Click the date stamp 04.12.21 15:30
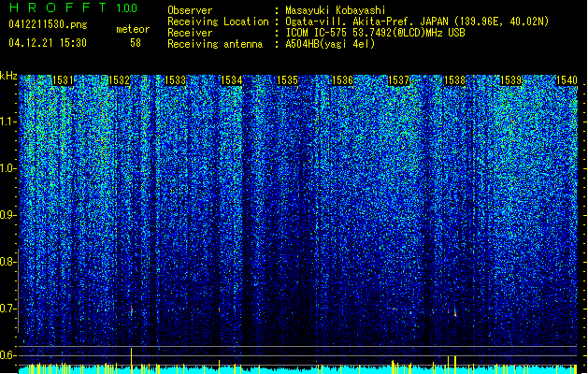The image size is (588, 374). click(x=48, y=43)
